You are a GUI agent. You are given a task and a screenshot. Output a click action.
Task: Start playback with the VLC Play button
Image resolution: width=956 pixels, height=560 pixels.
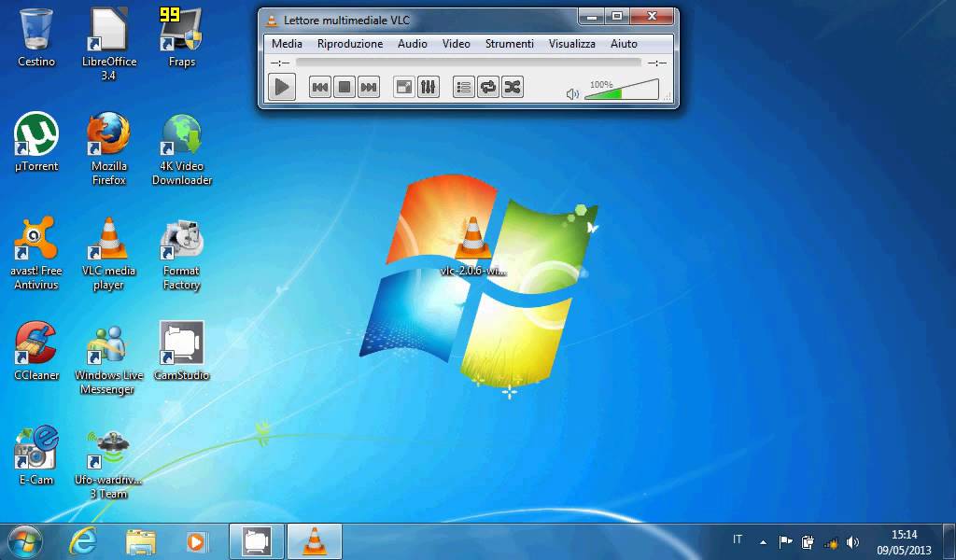coord(282,87)
